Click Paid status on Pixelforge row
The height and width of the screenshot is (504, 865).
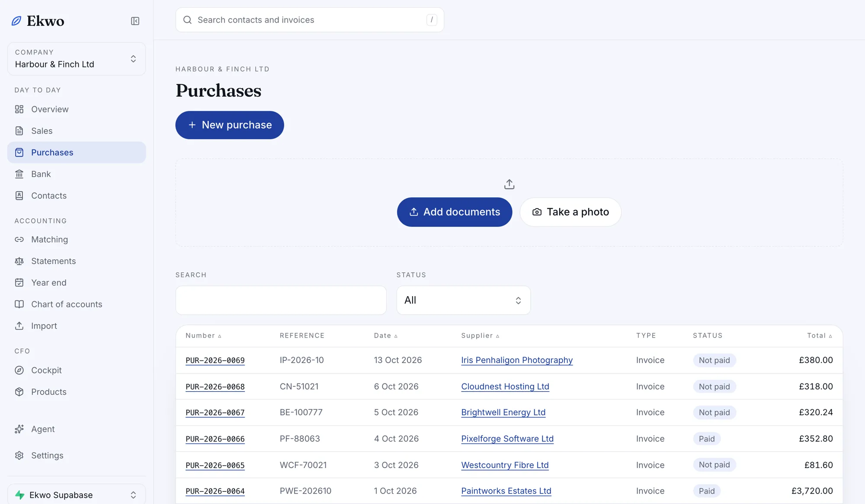(x=707, y=439)
